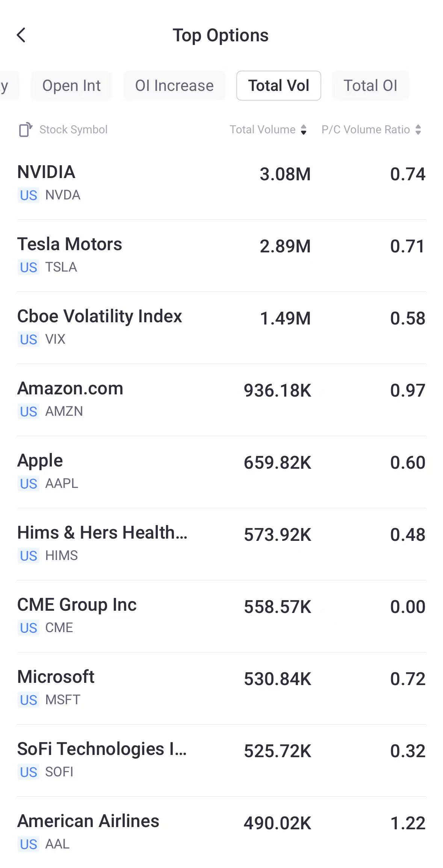Screen dimensions: 443x868
Task: Sort list by Total Volume arrows
Action: coord(304,130)
